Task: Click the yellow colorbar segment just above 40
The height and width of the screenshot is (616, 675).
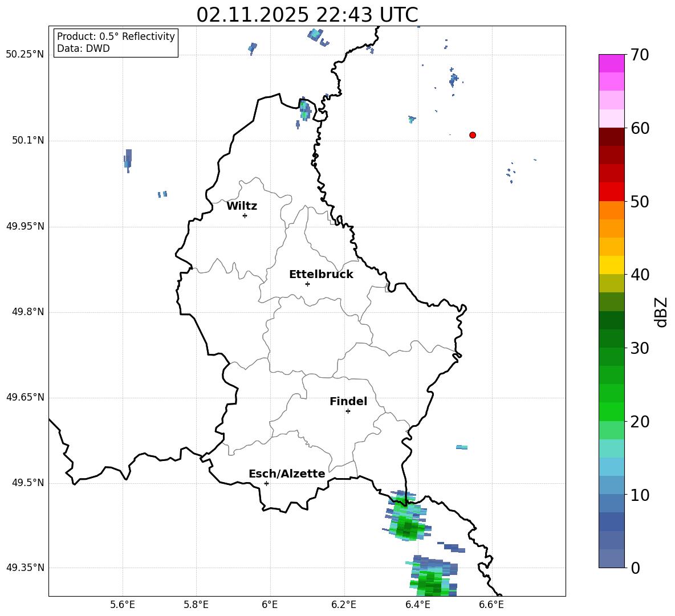Action: tap(611, 265)
